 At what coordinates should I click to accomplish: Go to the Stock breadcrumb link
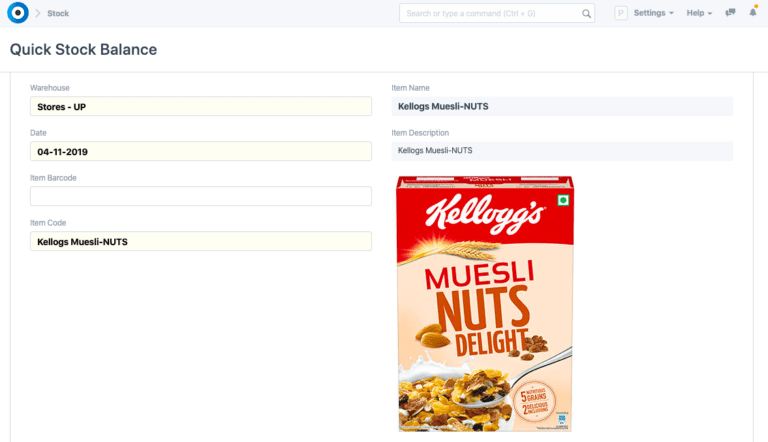point(58,13)
